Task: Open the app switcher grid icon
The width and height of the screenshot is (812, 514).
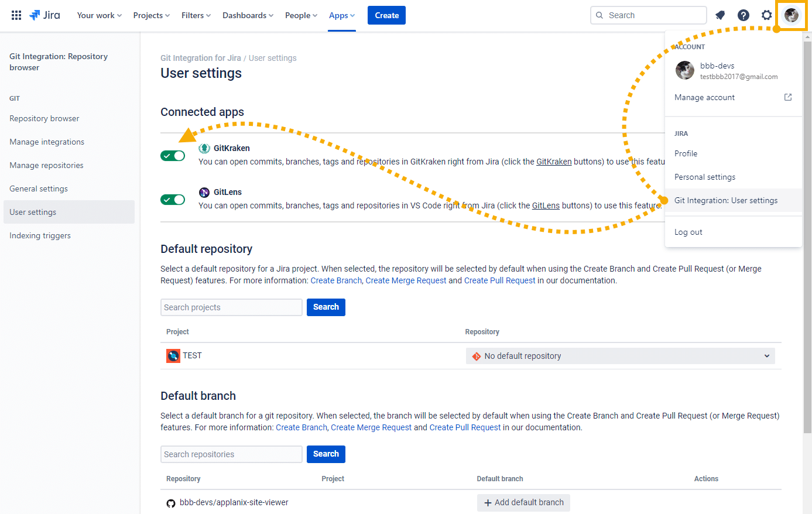Action: (x=16, y=15)
